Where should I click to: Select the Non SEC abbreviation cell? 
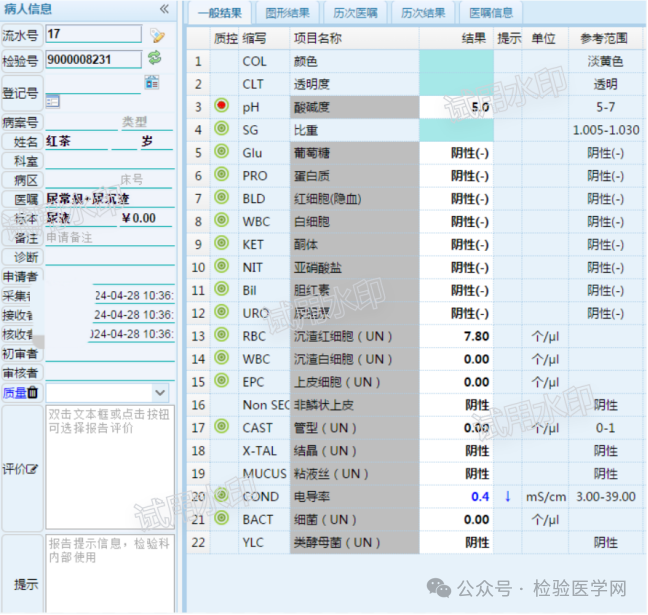[264, 405]
